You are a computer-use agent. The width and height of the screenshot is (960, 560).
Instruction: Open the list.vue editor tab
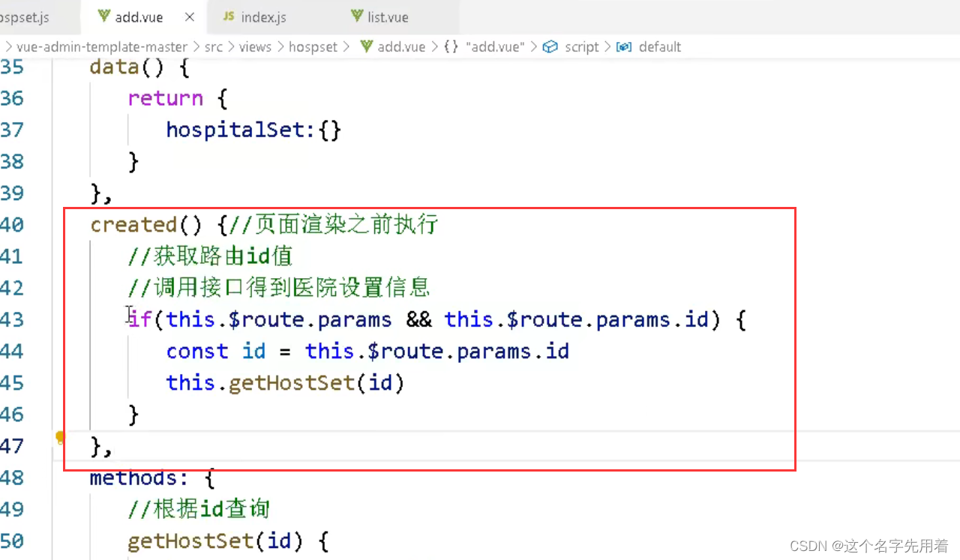tap(388, 16)
